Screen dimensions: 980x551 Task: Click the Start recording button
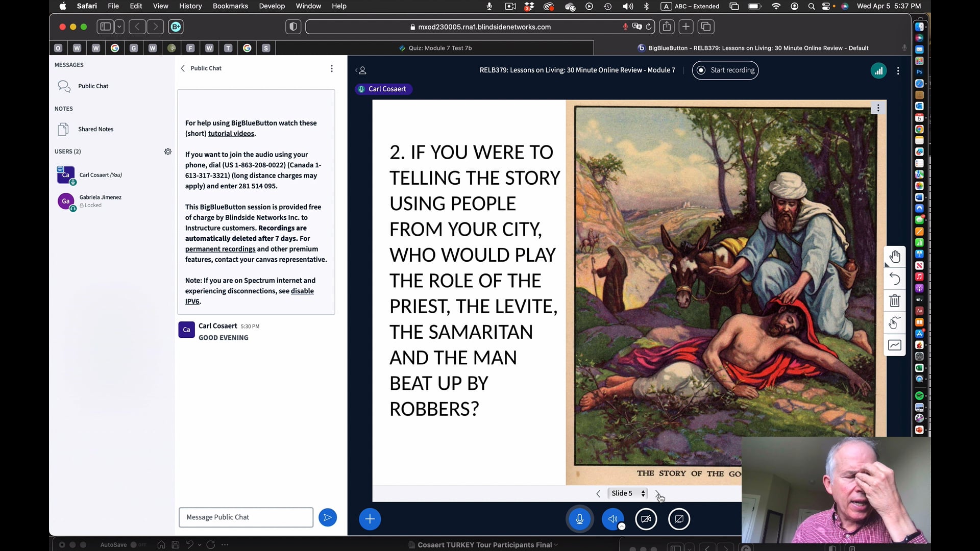point(725,70)
